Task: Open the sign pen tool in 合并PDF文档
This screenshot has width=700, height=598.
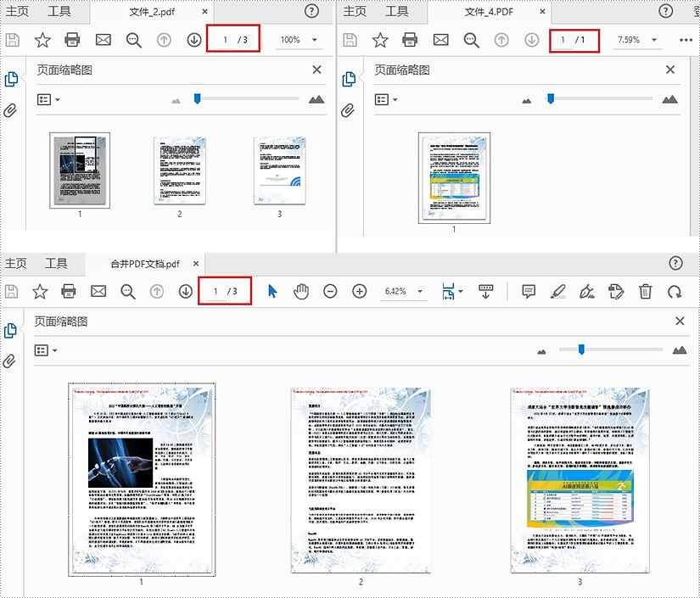Action: click(586, 292)
